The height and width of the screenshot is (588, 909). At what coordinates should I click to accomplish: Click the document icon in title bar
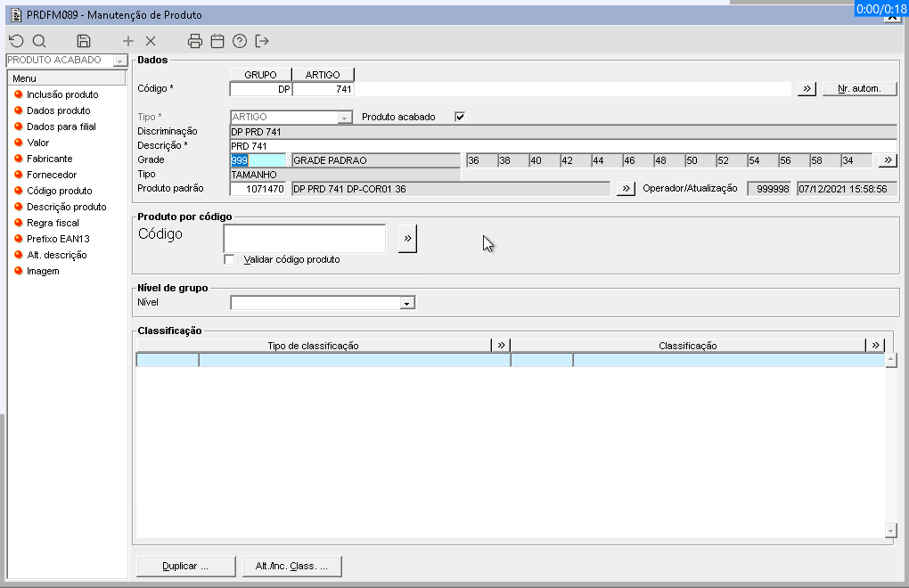pos(16,15)
